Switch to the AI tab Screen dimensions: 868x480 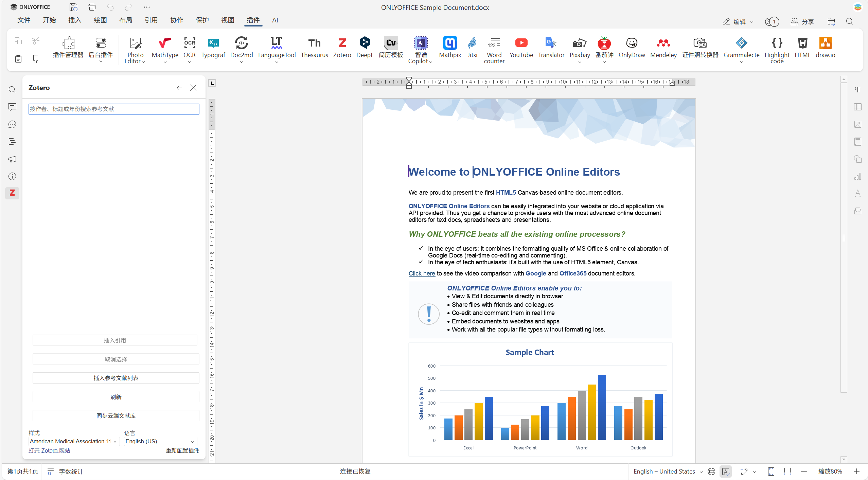275,20
